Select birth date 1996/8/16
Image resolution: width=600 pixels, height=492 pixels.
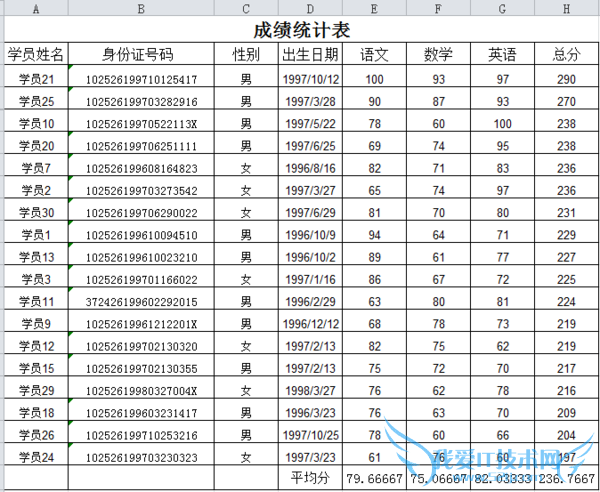(x=310, y=165)
